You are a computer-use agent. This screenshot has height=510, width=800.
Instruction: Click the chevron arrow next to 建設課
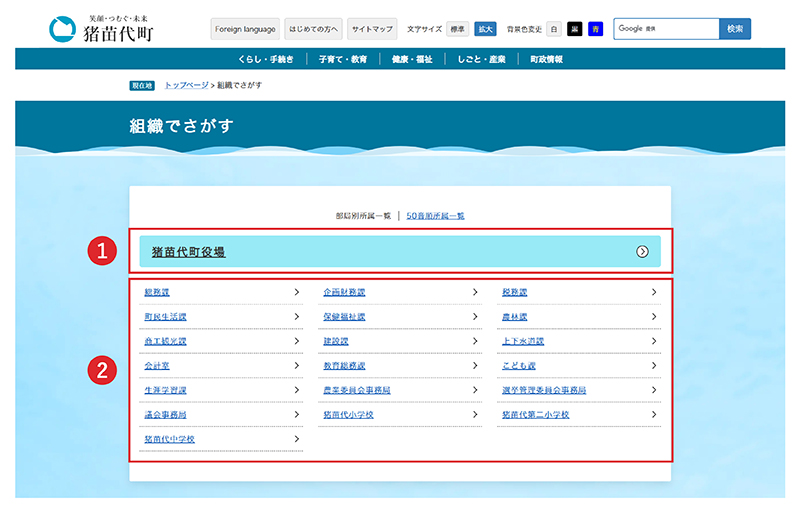(475, 341)
